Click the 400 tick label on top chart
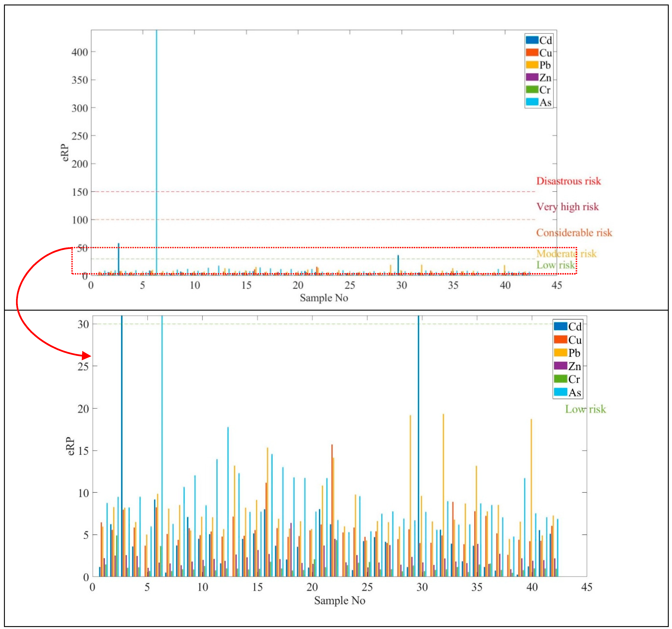Viewport: 672px width, 629px height. (x=80, y=52)
